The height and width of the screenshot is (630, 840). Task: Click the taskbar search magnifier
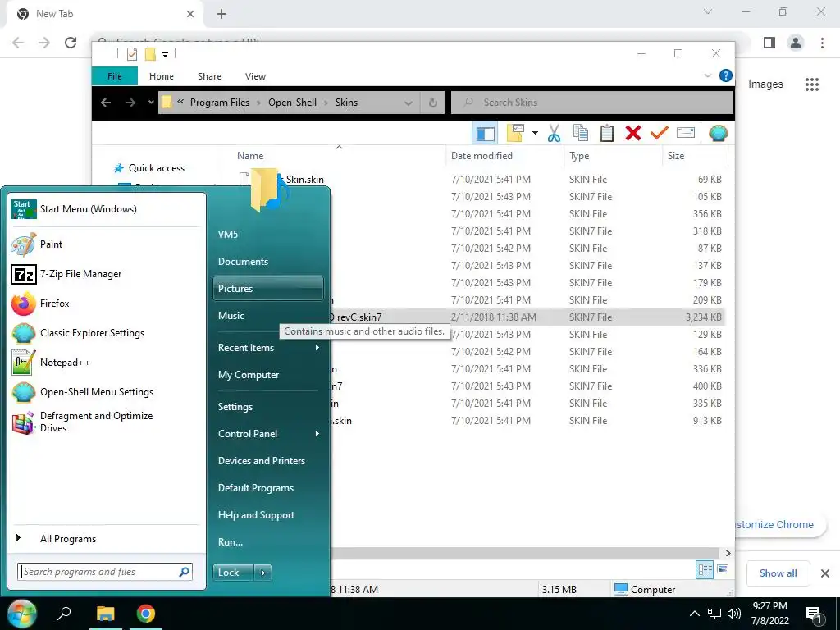pyautogui.click(x=64, y=614)
